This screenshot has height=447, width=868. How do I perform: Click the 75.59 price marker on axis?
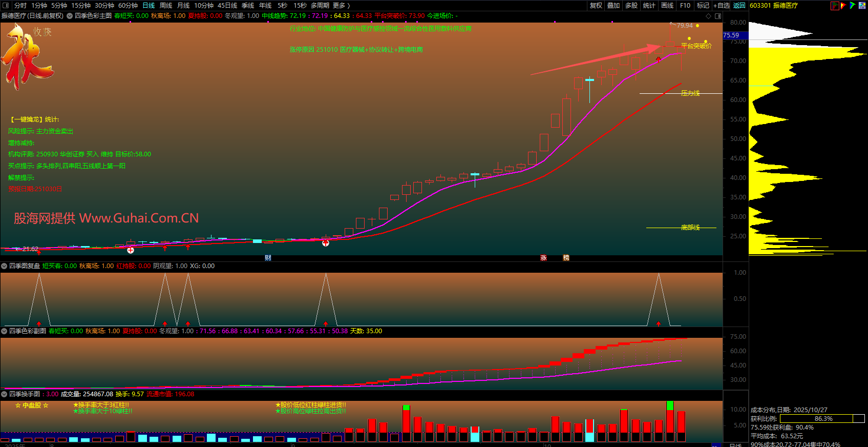pos(731,35)
